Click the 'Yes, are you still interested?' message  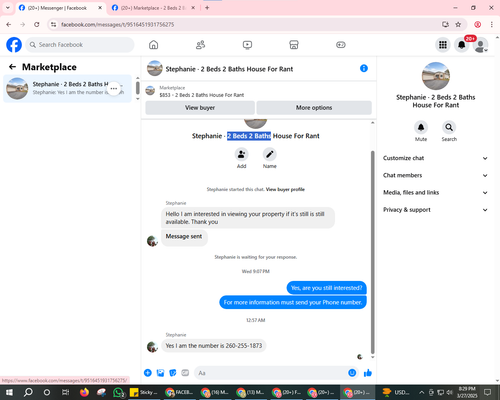point(326,288)
